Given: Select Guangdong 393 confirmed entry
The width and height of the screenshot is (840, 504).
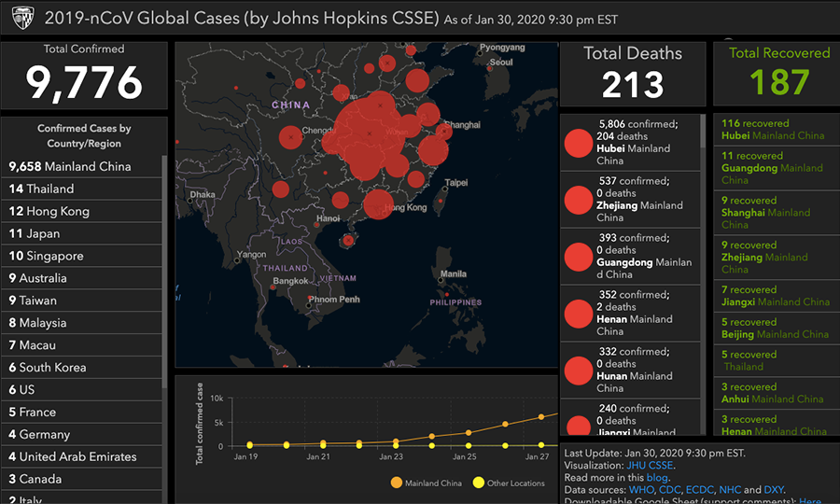Looking at the screenshot, I should [x=630, y=256].
